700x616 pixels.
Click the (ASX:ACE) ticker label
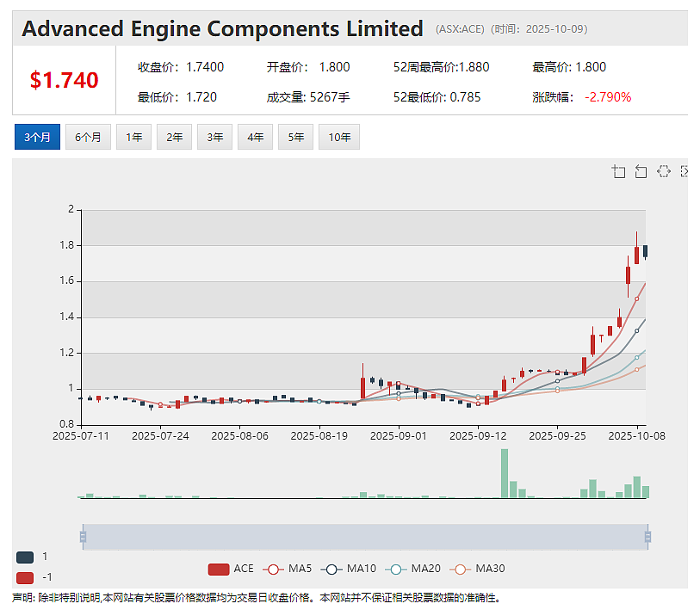[460, 29]
